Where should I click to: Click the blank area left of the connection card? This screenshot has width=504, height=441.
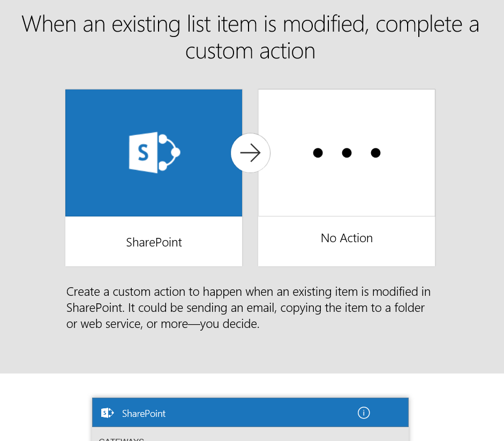(46, 413)
